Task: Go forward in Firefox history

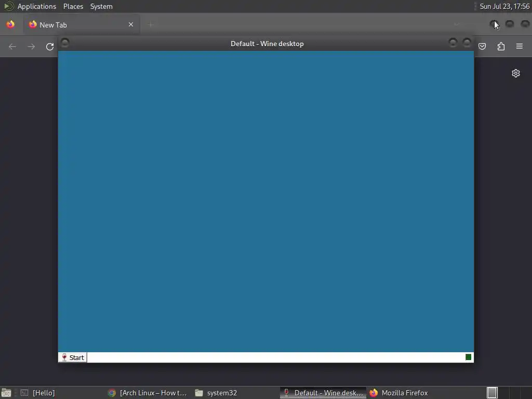Action: pos(31,46)
